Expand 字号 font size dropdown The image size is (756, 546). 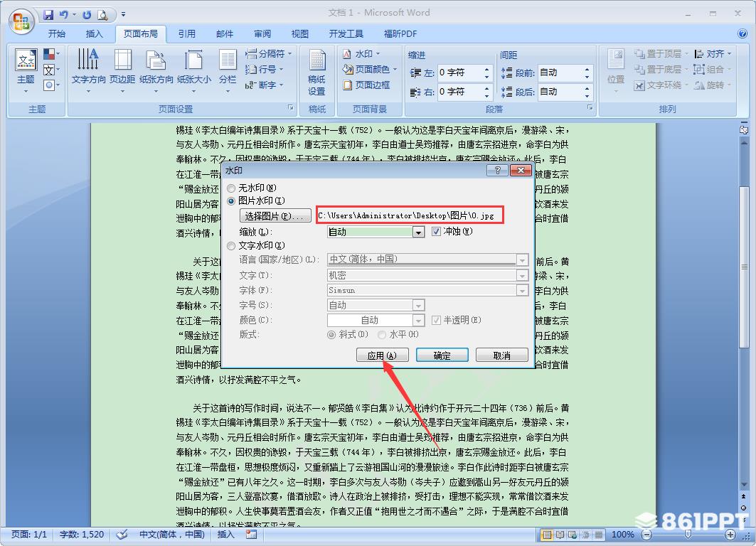pyautogui.click(x=418, y=306)
